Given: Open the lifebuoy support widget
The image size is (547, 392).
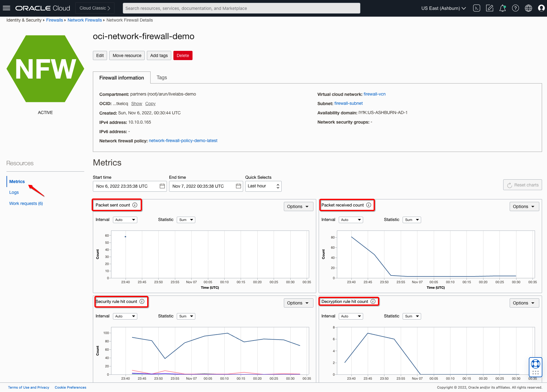Looking at the screenshot, I should click(x=536, y=367).
